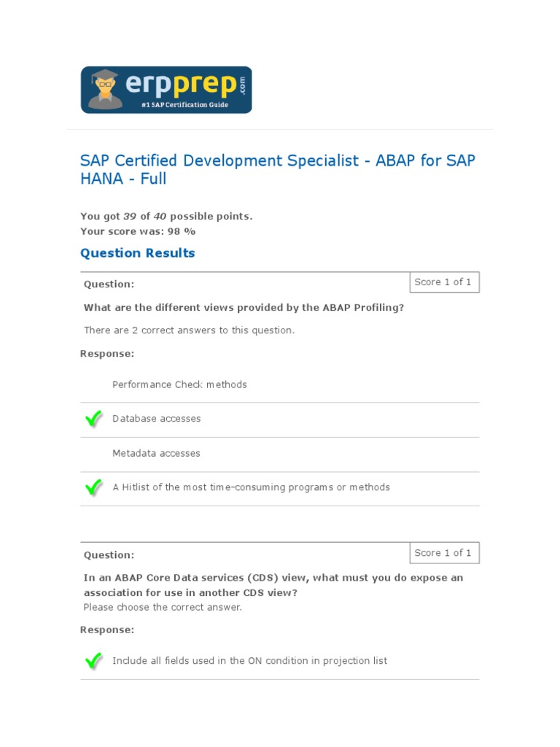The height and width of the screenshot is (747, 560).
Task: Click green checkmark beside ON condition answer
Action: pyautogui.click(x=93, y=661)
